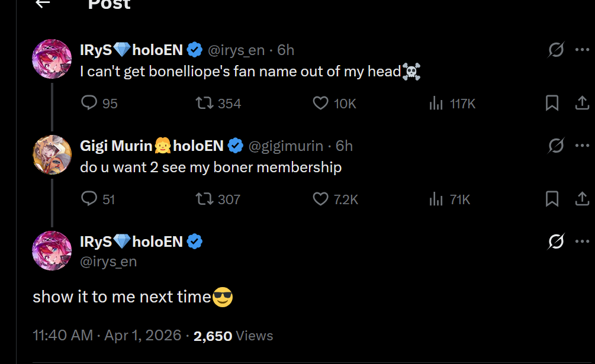The width and height of the screenshot is (595, 364).
Task: Share IRyS's first tweet
Action: tap(582, 104)
